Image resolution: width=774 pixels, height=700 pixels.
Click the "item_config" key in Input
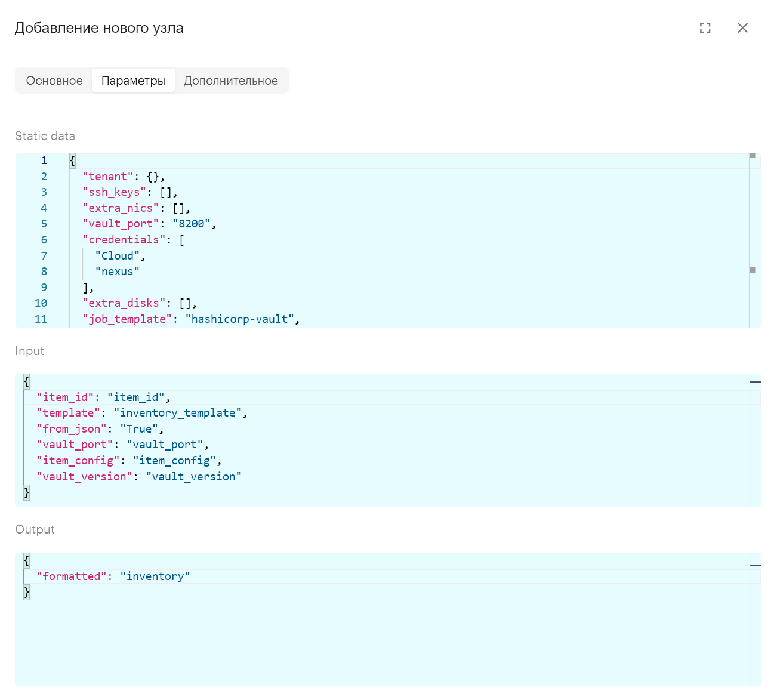[78, 461]
